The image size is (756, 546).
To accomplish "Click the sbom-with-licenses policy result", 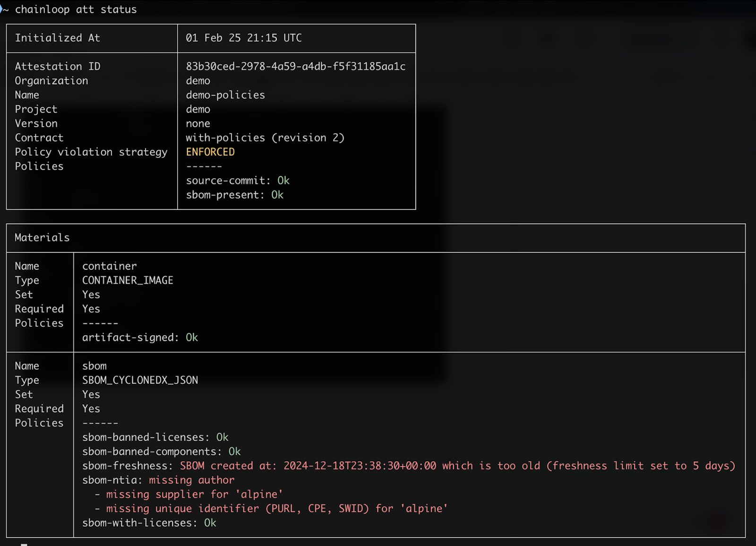I will point(149,523).
